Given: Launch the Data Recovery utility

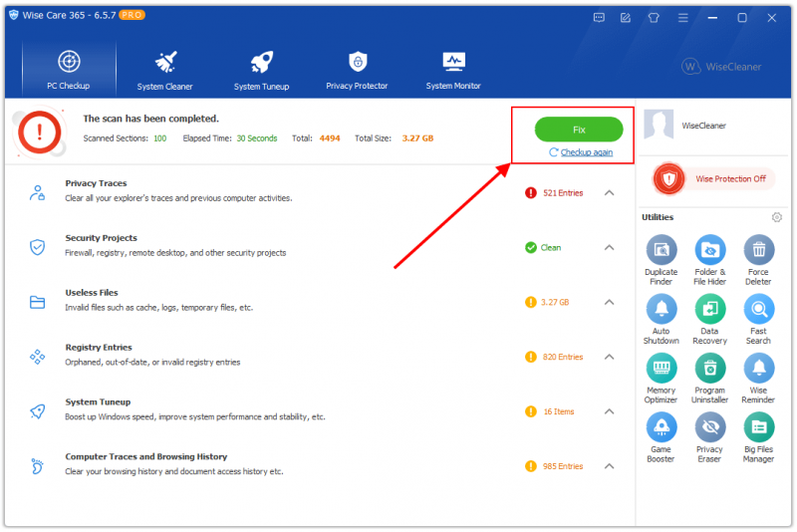Looking at the screenshot, I should (x=709, y=319).
